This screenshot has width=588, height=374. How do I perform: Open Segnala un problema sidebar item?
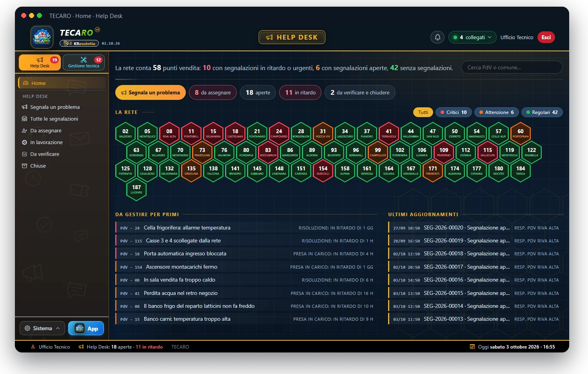tap(62, 107)
